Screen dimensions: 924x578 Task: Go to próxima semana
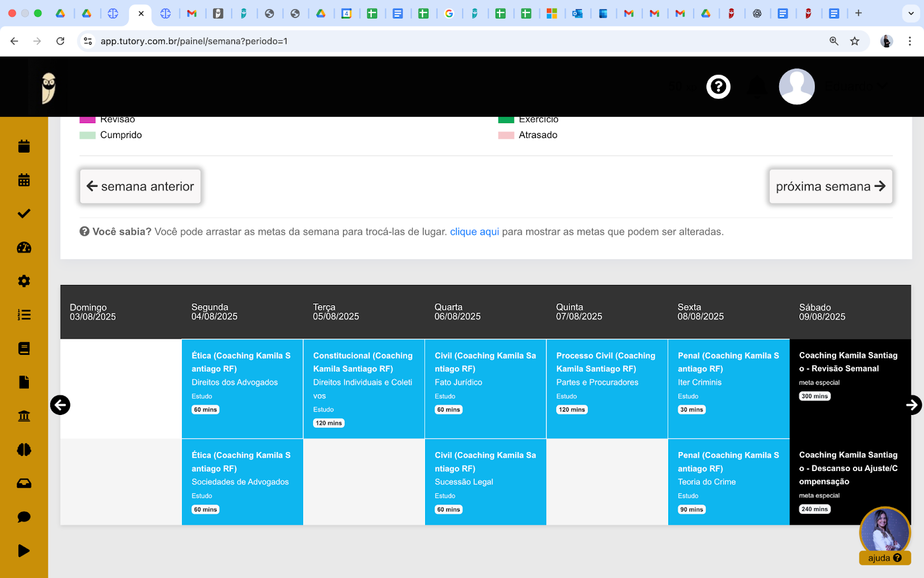[830, 186]
